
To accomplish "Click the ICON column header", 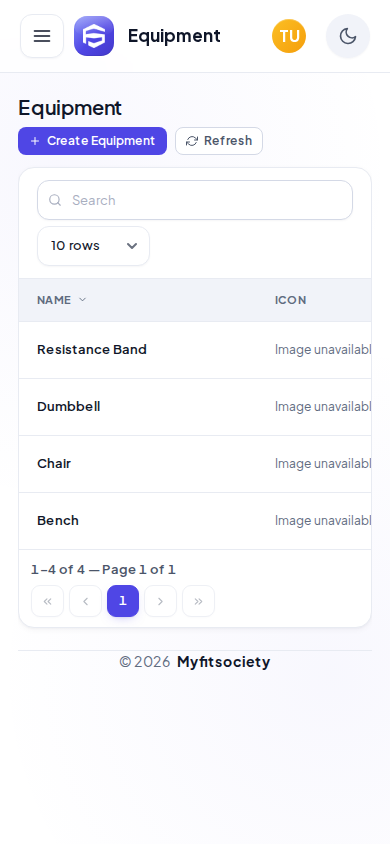I will (x=290, y=300).
